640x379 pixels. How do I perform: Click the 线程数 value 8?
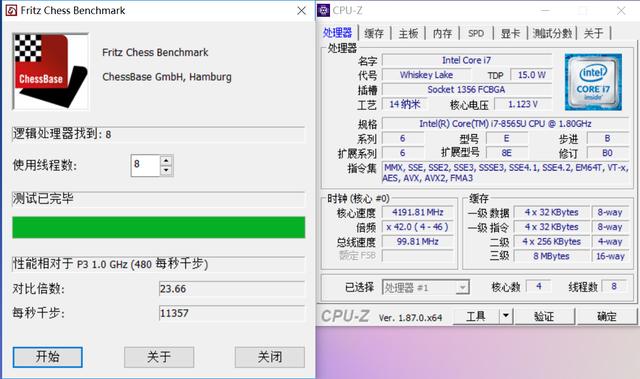tap(614, 286)
